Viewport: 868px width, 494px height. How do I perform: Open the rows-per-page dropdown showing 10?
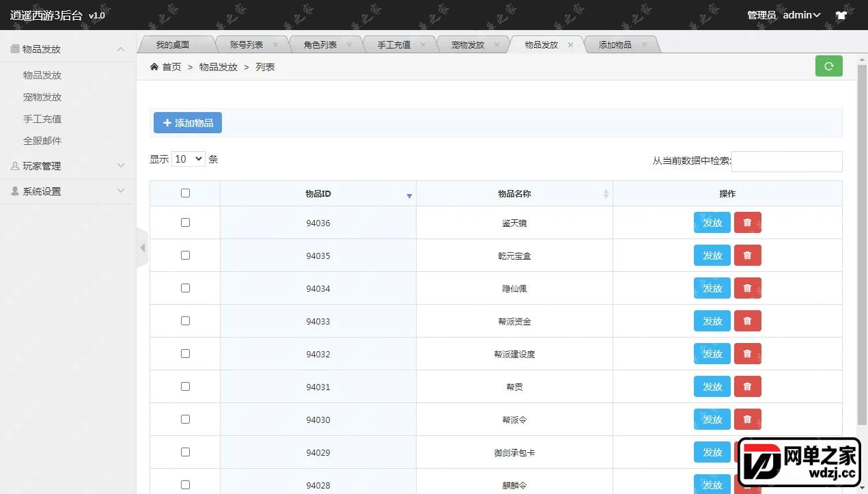(188, 159)
